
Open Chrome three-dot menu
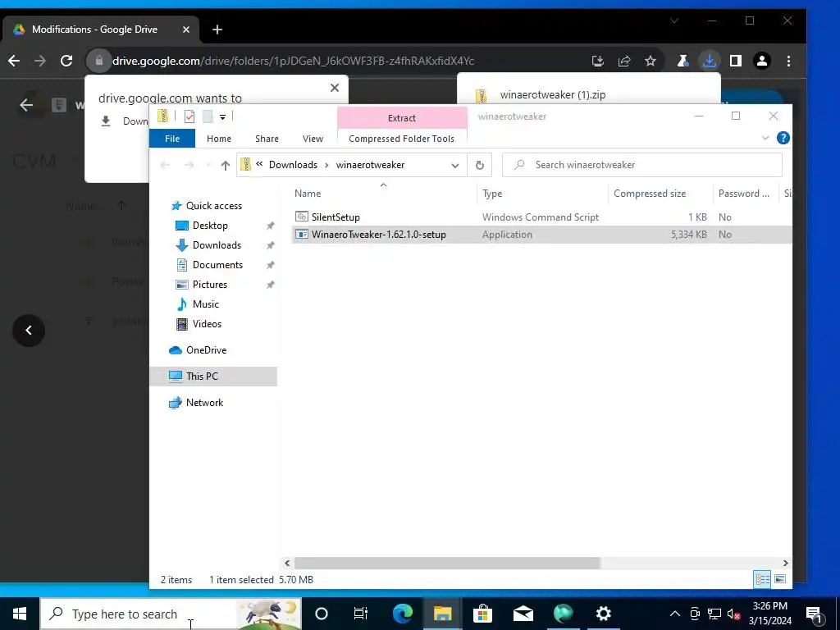tap(788, 61)
